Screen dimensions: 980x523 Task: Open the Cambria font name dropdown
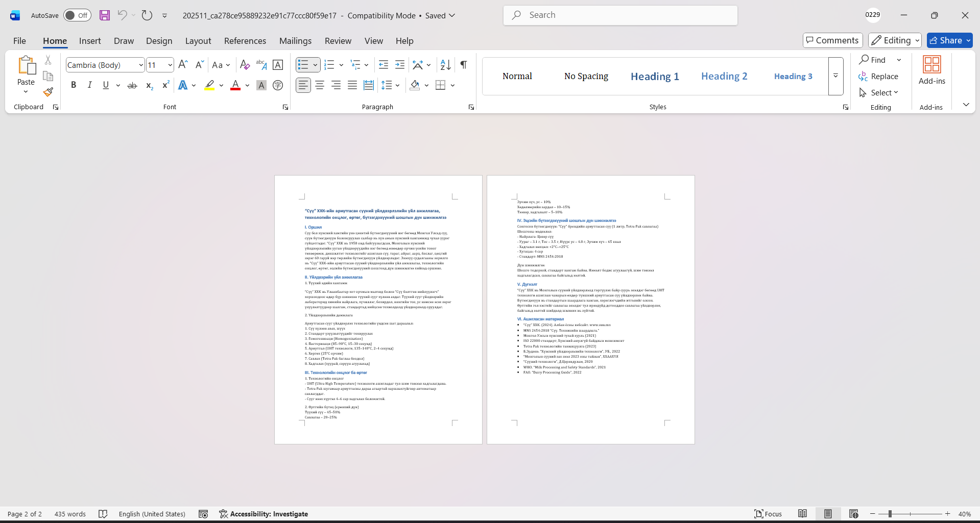pos(141,65)
